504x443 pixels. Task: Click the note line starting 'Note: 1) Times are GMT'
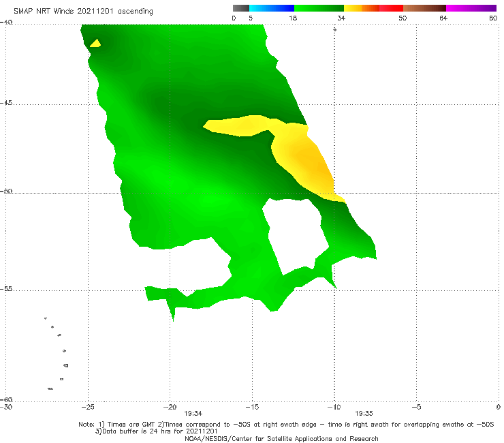286,425
